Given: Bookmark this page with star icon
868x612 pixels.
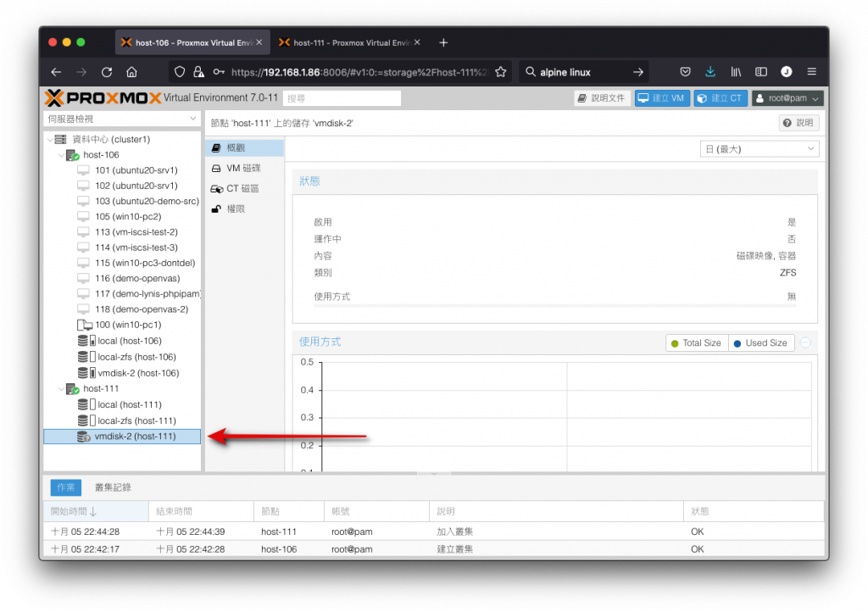Looking at the screenshot, I should tap(500, 72).
